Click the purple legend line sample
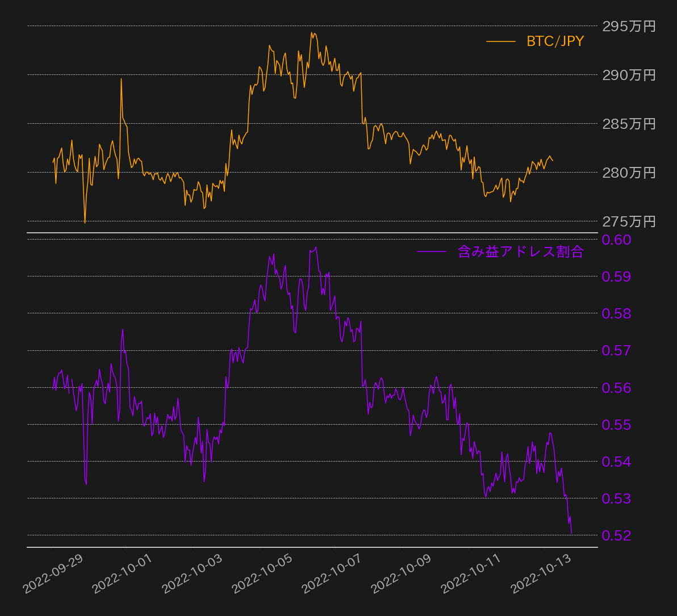The width and height of the screenshot is (677, 616). tap(431, 252)
